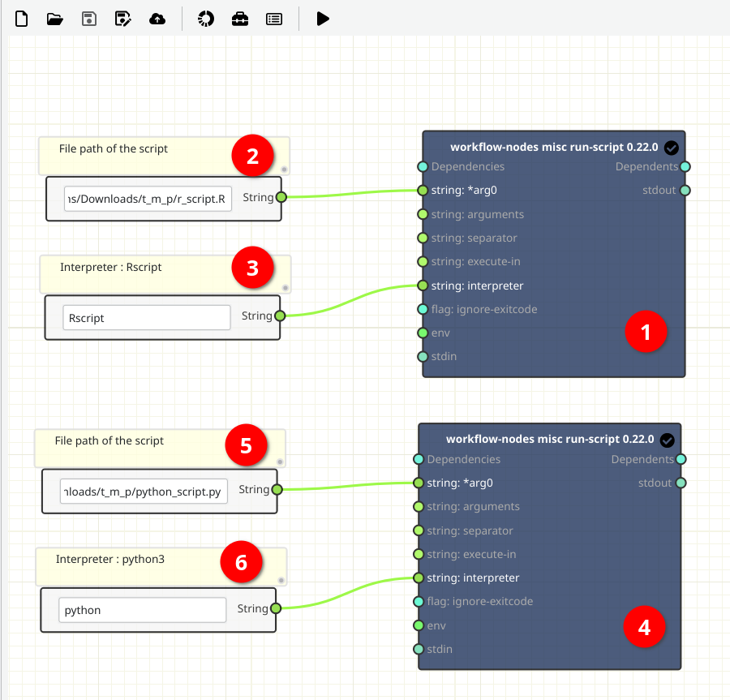Click the 'interpreter' port on the python run-script node
Viewport: 730px width, 700px height.
point(418,578)
